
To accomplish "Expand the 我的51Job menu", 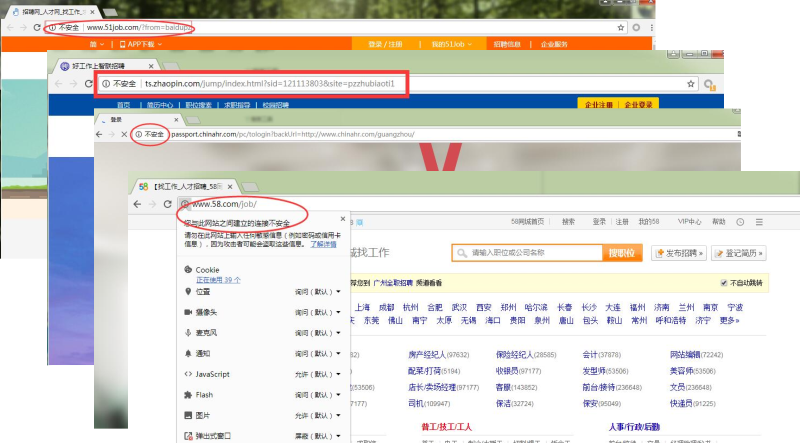I will pos(452,44).
